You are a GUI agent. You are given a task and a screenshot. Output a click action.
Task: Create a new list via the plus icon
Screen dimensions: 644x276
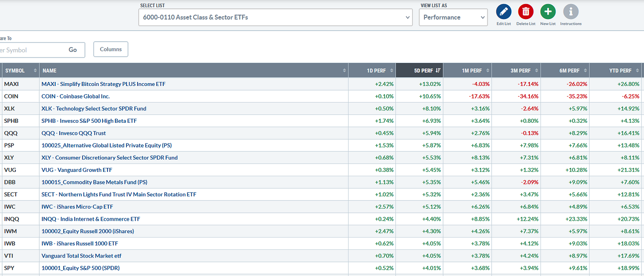tap(548, 12)
